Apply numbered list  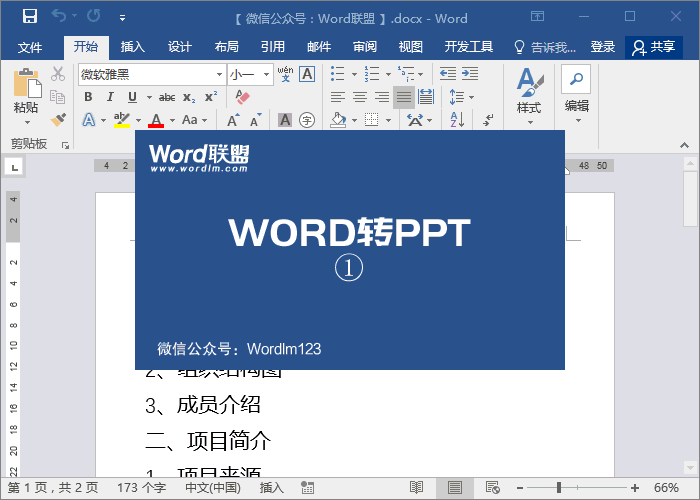pyautogui.click(x=372, y=74)
